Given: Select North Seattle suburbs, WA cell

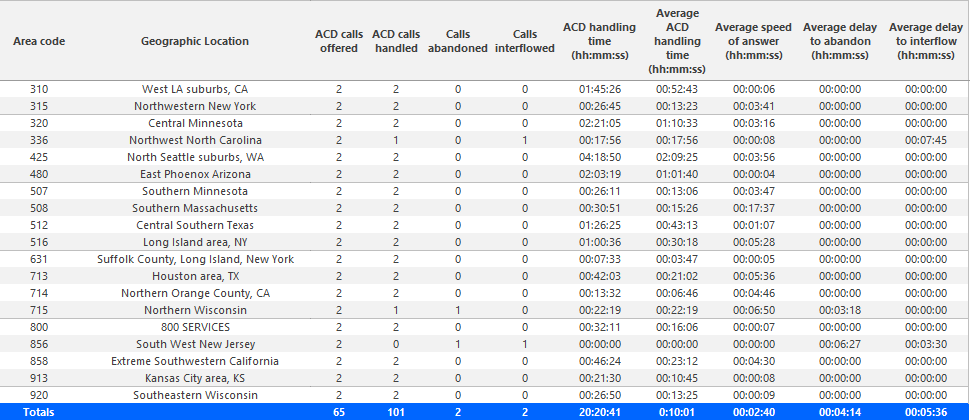Looking at the screenshot, I should click(195, 157).
